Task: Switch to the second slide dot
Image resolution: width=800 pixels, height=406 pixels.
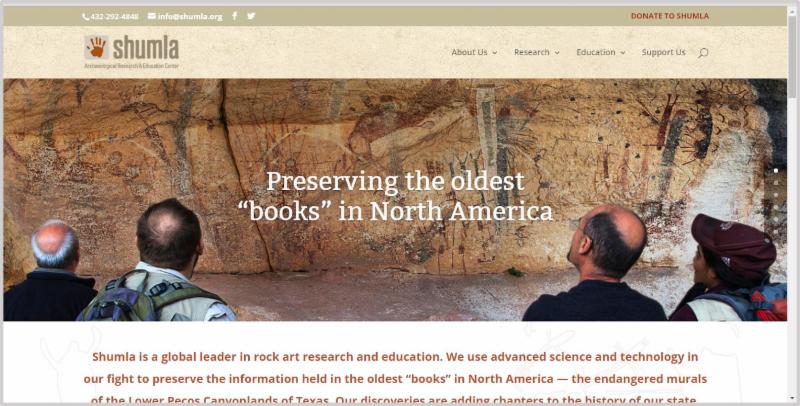Action: tap(776, 183)
